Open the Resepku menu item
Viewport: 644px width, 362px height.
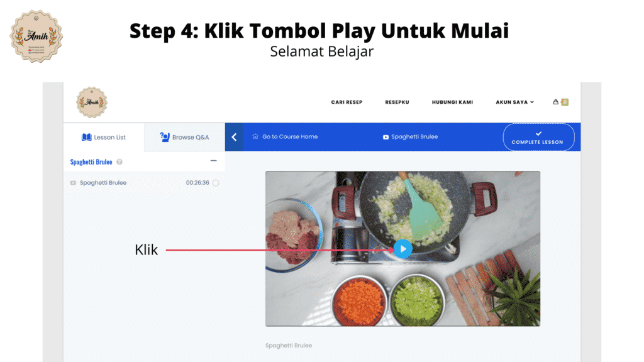coord(397,102)
